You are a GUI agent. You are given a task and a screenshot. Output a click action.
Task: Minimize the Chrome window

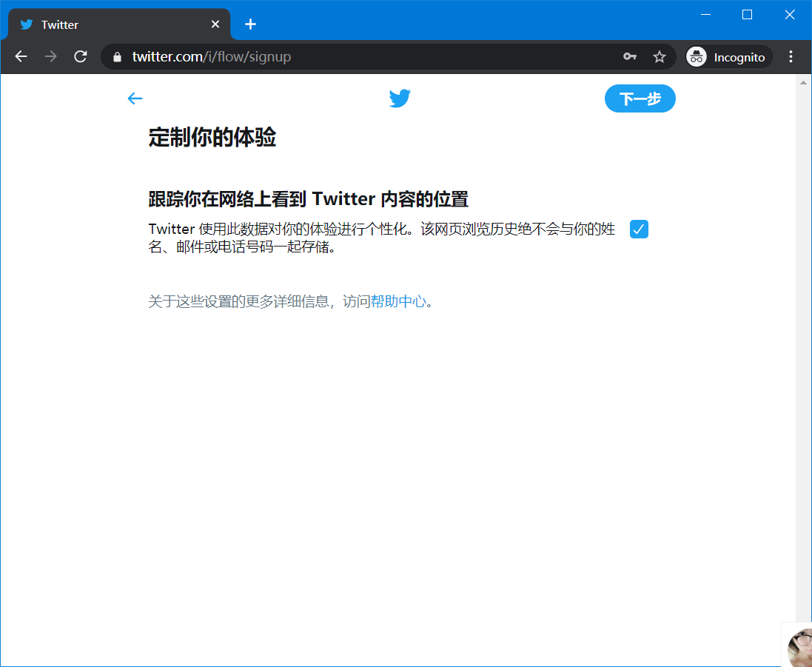(x=705, y=15)
